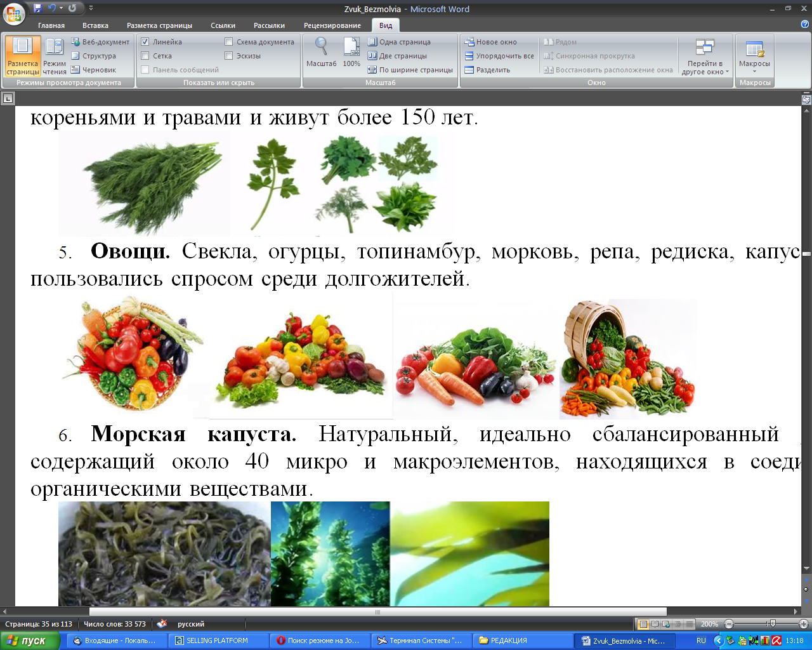This screenshot has height=650, width=812.
Task: Select the dill bunch image in document
Action: tap(144, 184)
